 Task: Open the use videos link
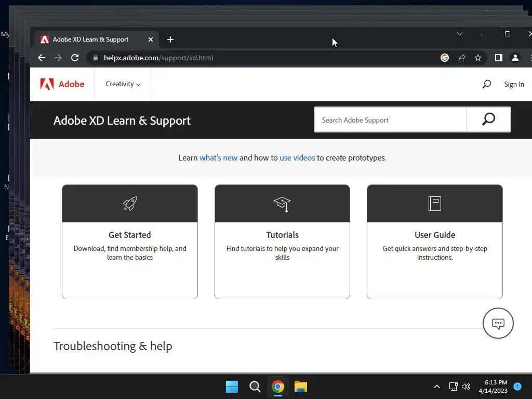pos(297,158)
